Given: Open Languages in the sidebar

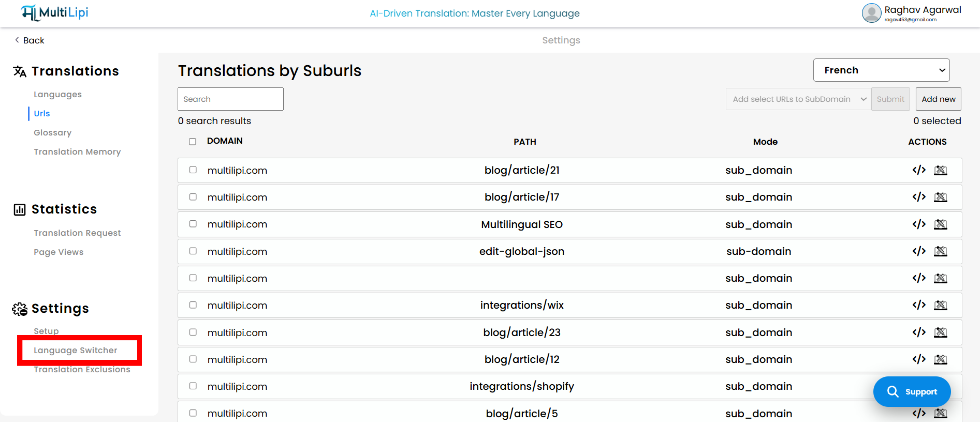Looking at the screenshot, I should 58,94.
